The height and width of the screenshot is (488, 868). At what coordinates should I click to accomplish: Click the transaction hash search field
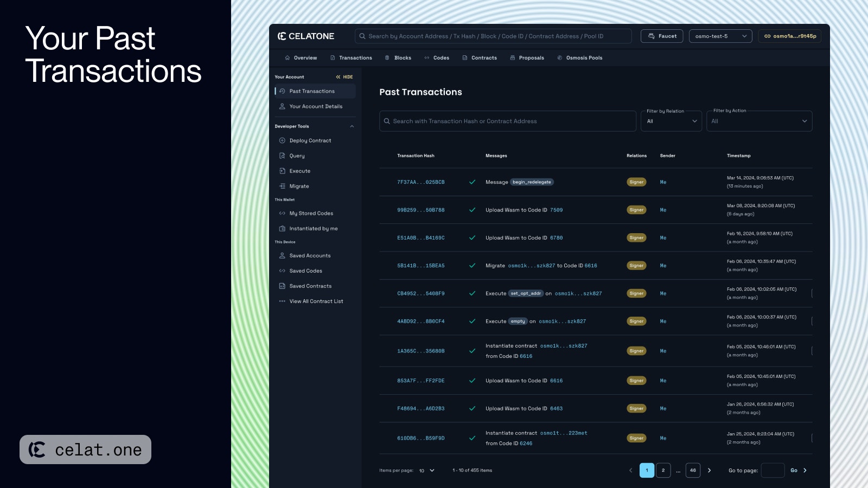(508, 121)
